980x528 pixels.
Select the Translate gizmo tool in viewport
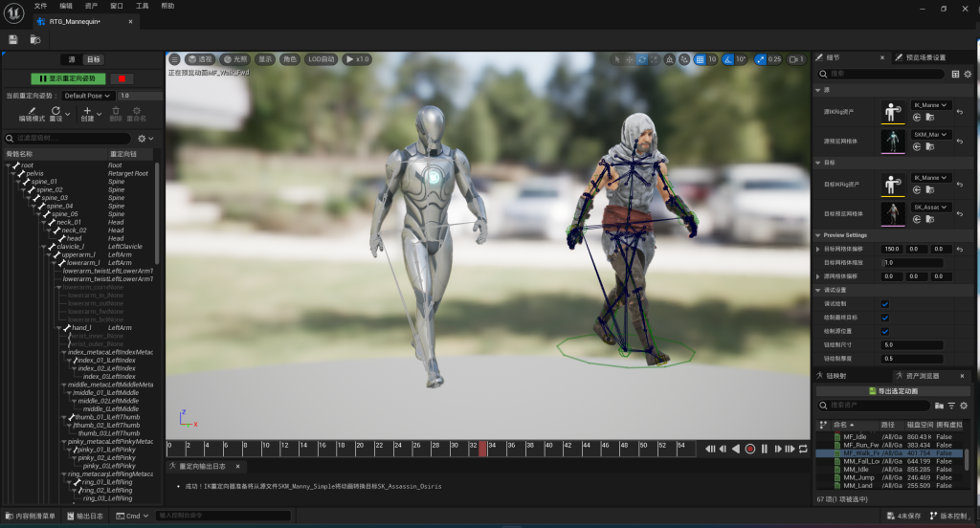630,59
